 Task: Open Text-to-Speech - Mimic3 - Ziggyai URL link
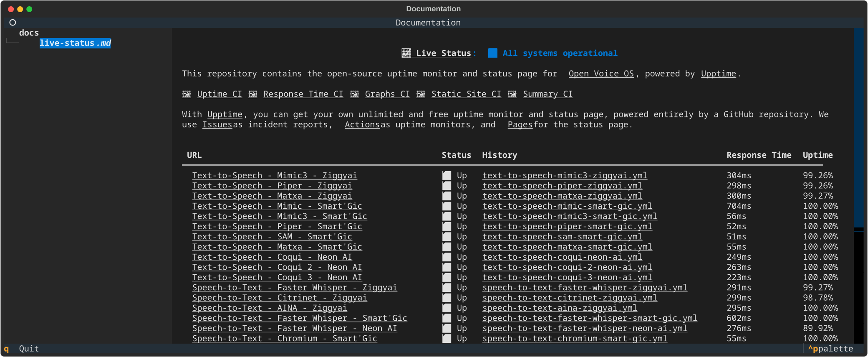pyautogui.click(x=275, y=175)
